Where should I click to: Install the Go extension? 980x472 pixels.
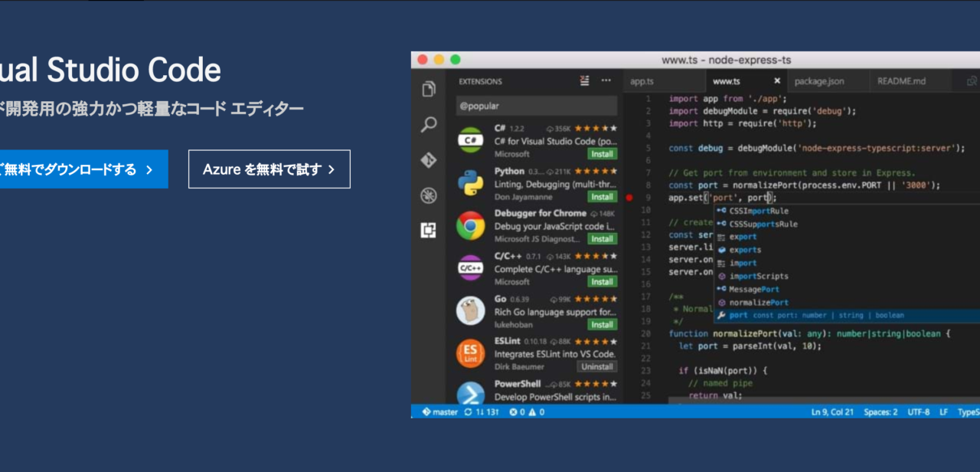(602, 324)
